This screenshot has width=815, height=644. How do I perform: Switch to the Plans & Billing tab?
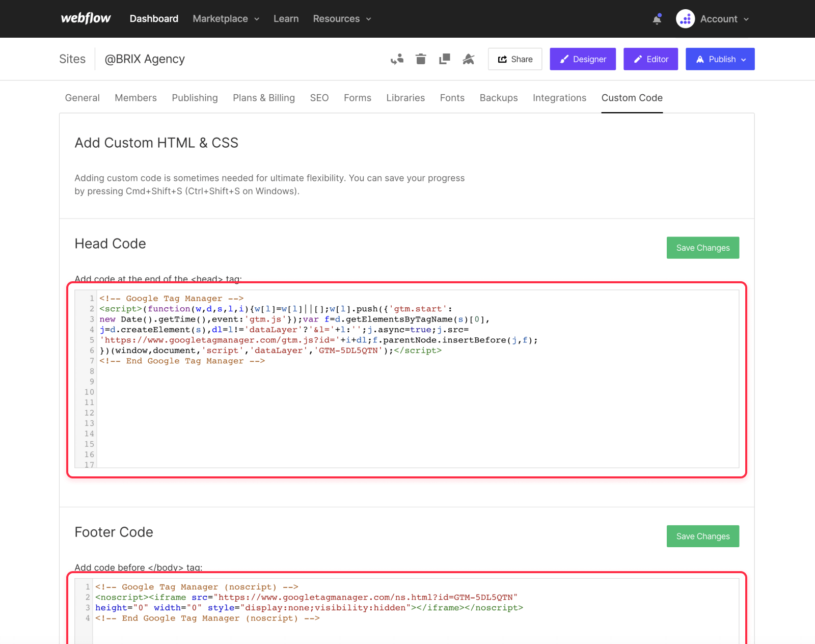(264, 98)
